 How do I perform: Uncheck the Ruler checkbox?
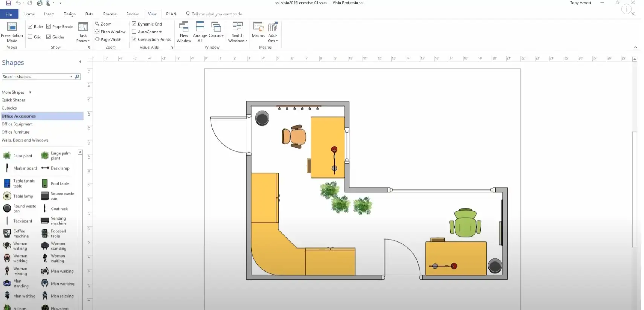coord(30,27)
